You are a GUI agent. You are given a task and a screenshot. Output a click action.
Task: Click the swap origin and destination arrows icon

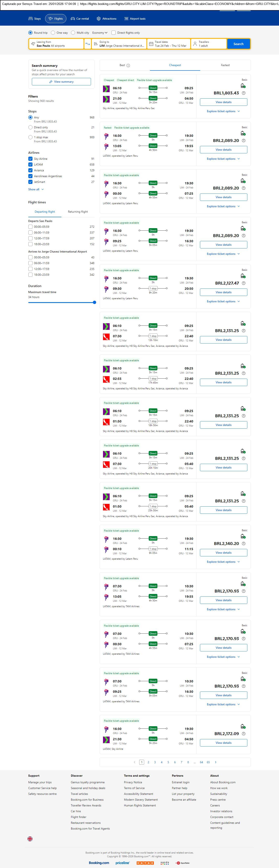click(x=87, y=44)
